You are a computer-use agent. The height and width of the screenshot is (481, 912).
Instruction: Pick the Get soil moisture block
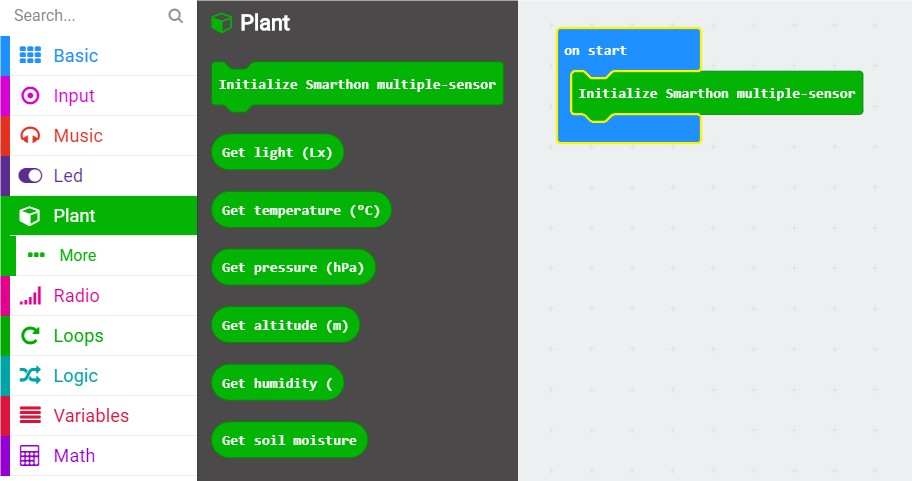(x=290, y=440)
